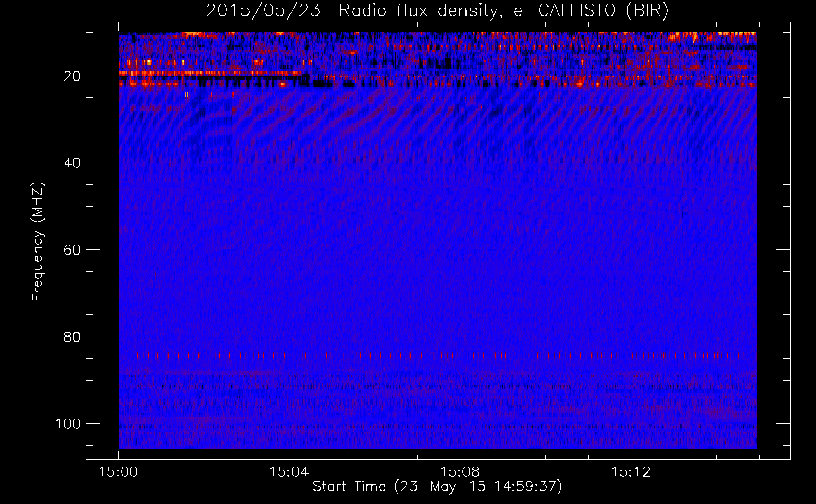Select the 15:12 time tick label
Viewport: 816px width, 504px height.
point(631,472)
